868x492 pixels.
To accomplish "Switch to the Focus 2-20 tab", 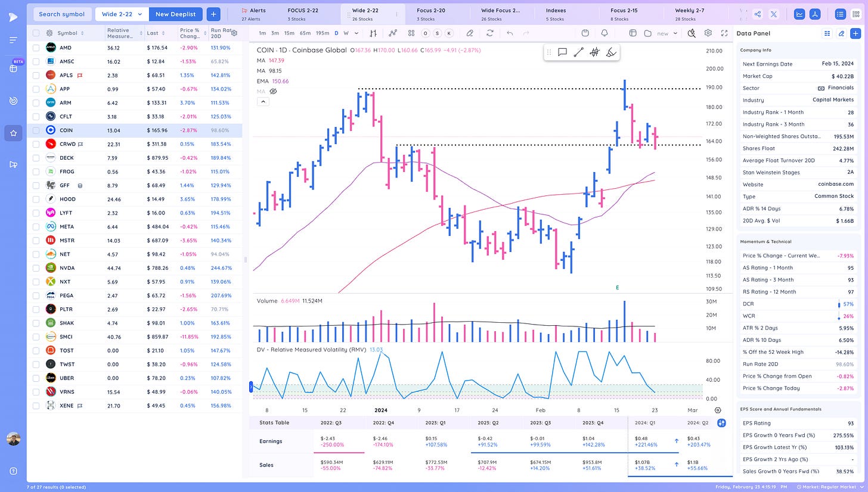I will [x=431, y=14].
